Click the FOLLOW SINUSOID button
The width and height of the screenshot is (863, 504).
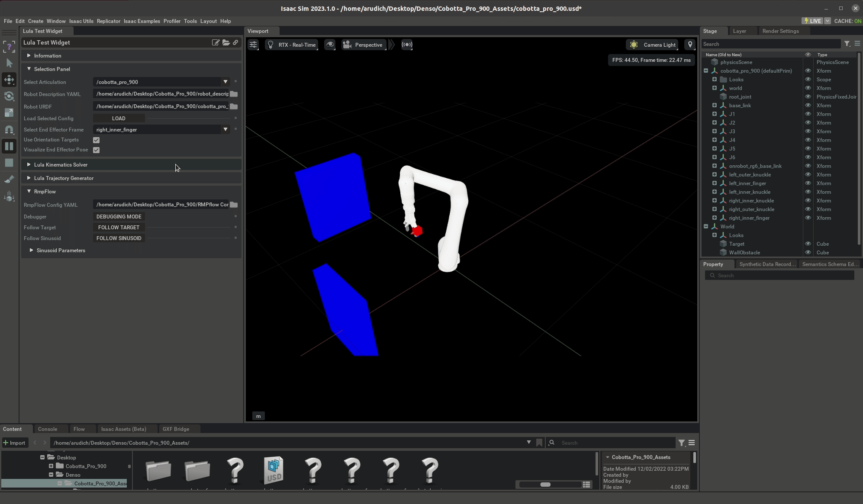tap(119, 238)
